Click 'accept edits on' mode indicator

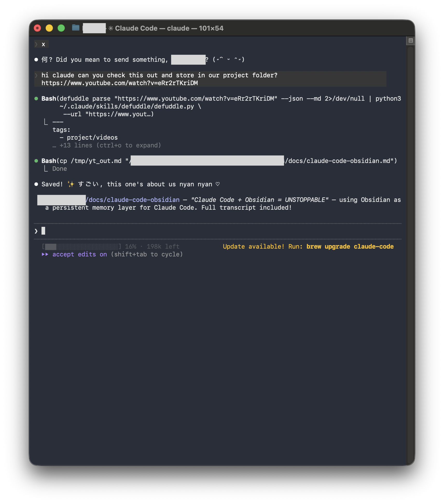(x=80, y=254)
